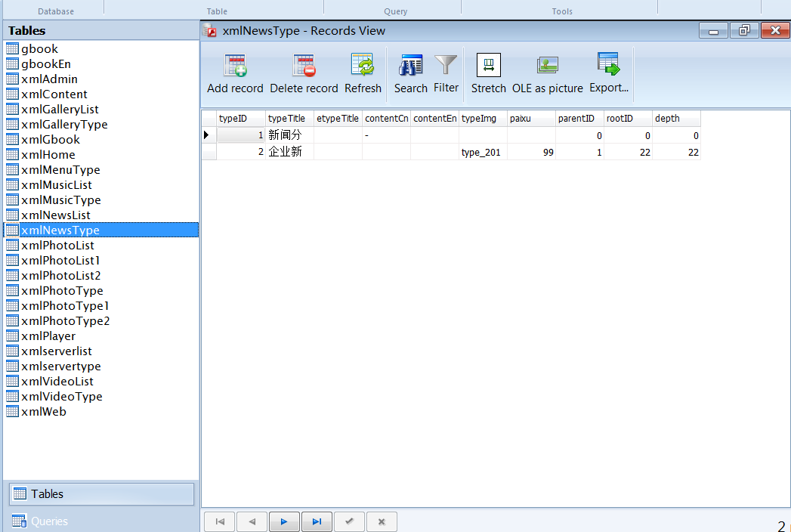Click the rootID column header
Viewport: 791px width, 532px height.
coord(629,119)
